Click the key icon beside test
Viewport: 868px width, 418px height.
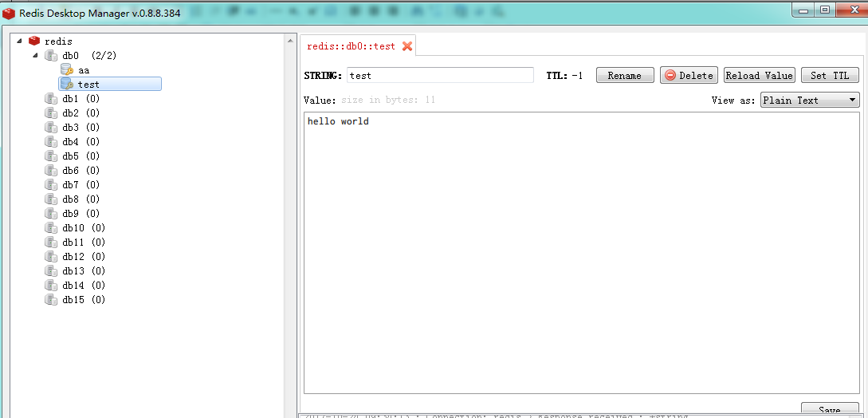[x=67, y=84]
